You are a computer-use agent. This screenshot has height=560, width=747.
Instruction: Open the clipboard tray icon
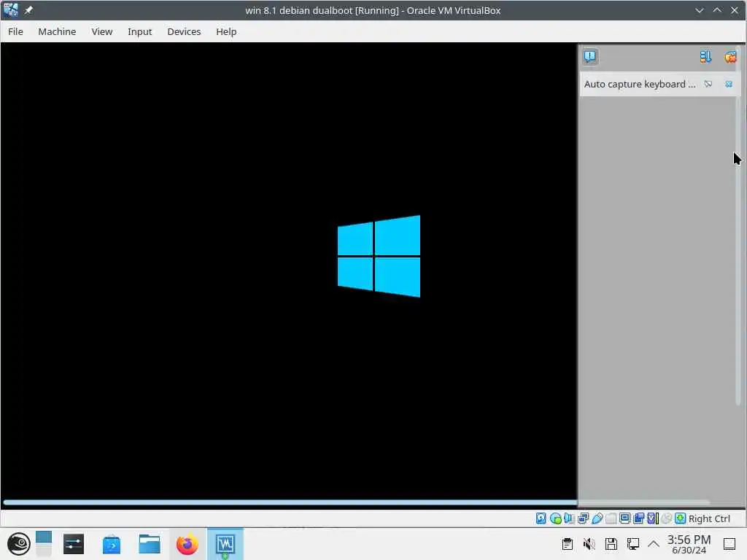point(567,544)
